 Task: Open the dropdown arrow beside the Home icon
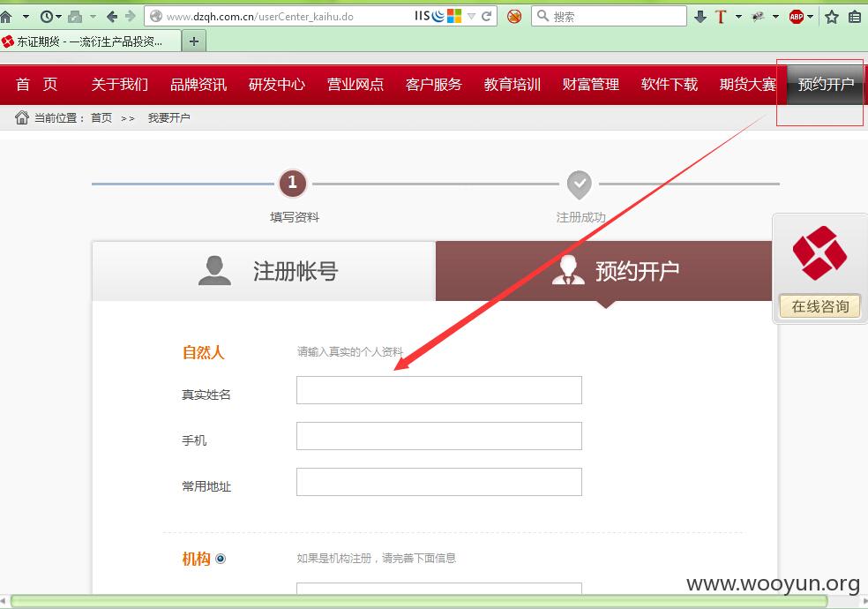(x=26, y=17)
